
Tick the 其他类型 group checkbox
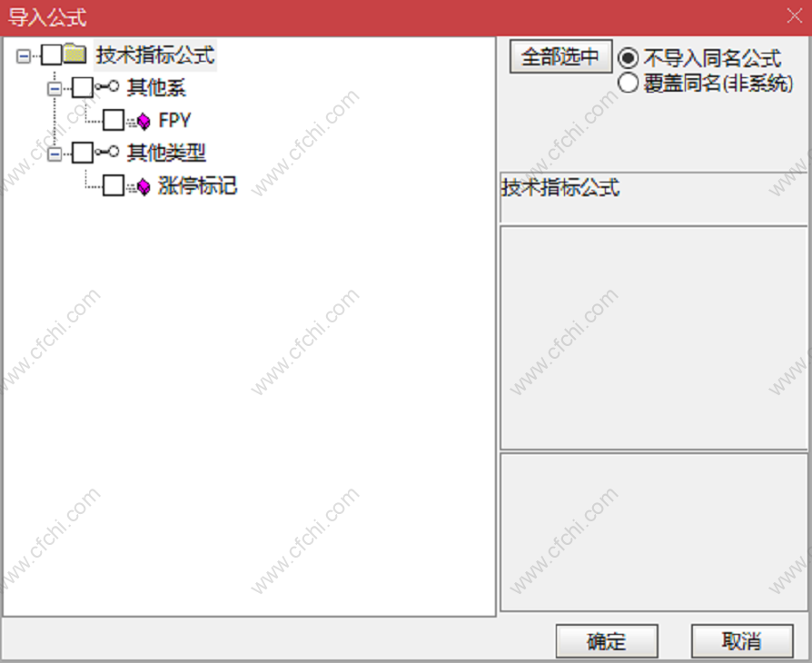click(83, 153)
